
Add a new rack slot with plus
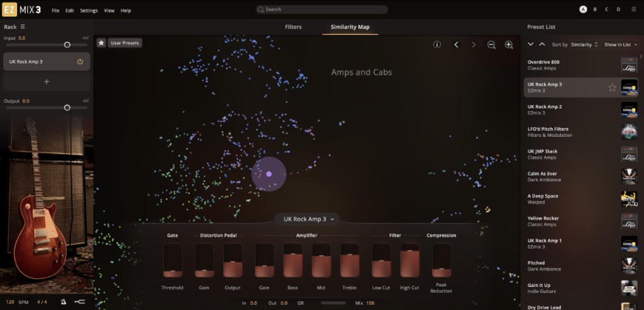pos(46,82)
